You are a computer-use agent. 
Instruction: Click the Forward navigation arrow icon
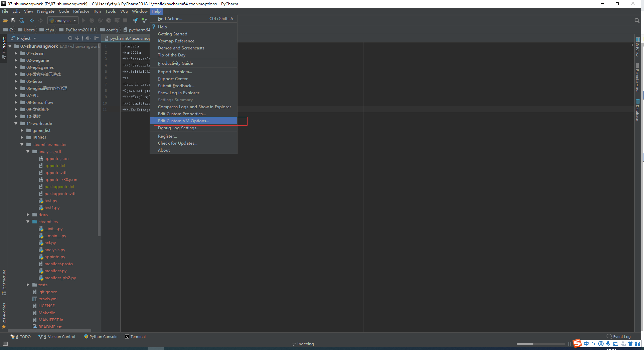click(x=40, y=21)
